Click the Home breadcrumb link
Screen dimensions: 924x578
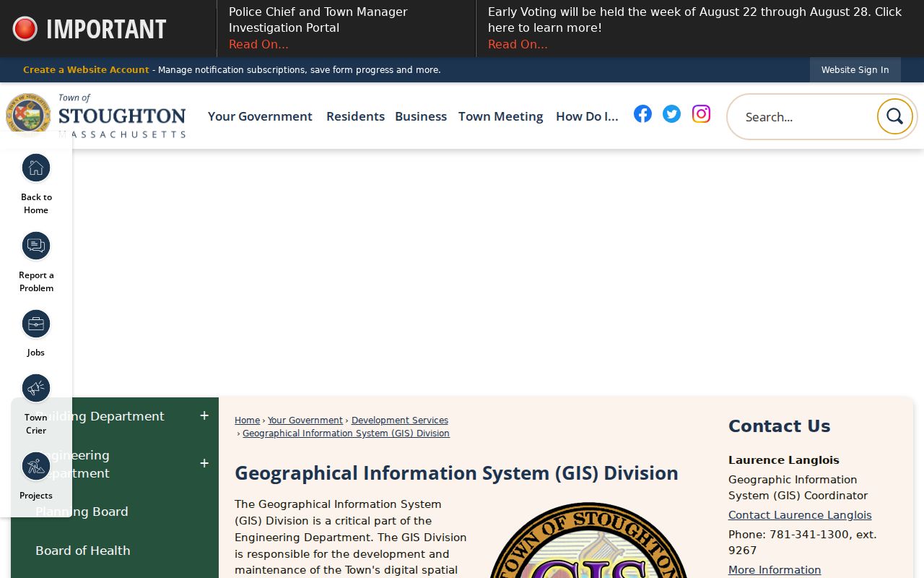tap(247, 420)
